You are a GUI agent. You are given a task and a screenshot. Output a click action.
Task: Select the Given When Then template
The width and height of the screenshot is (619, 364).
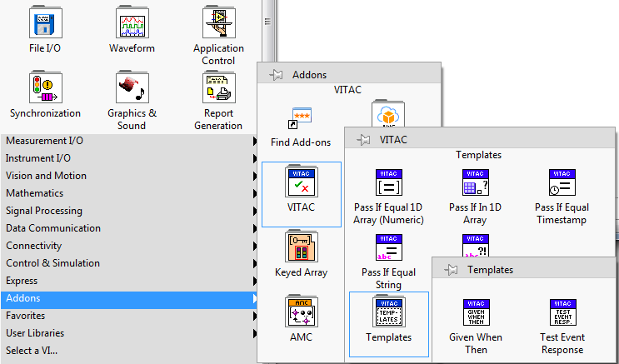coord(477,312)
